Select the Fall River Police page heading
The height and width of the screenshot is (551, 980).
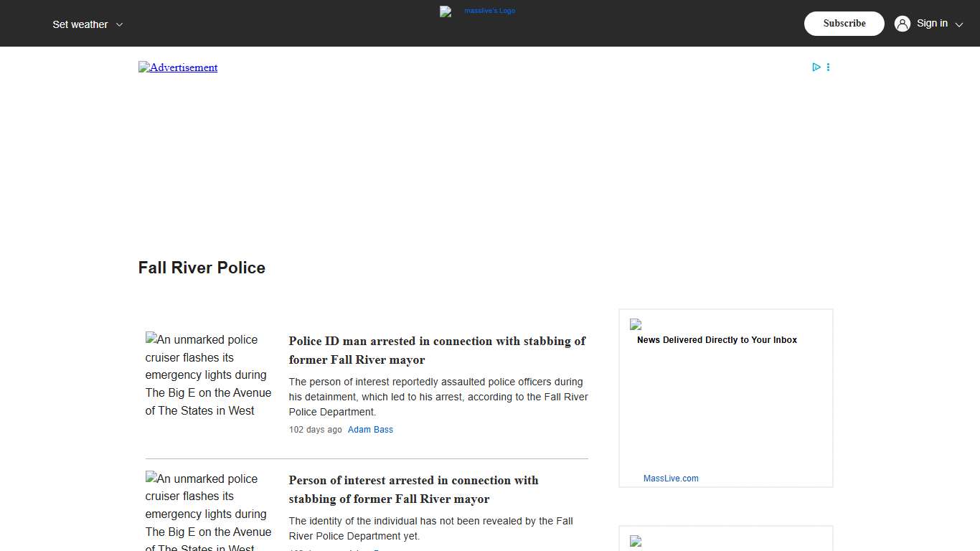202,268
